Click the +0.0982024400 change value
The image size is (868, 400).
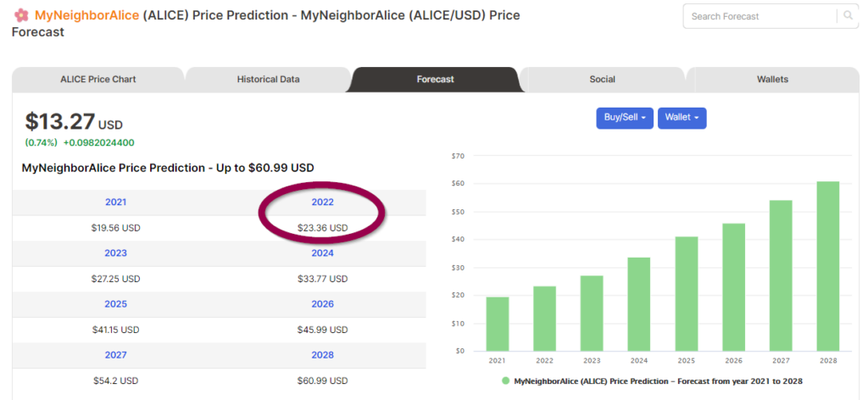[98, 142]
